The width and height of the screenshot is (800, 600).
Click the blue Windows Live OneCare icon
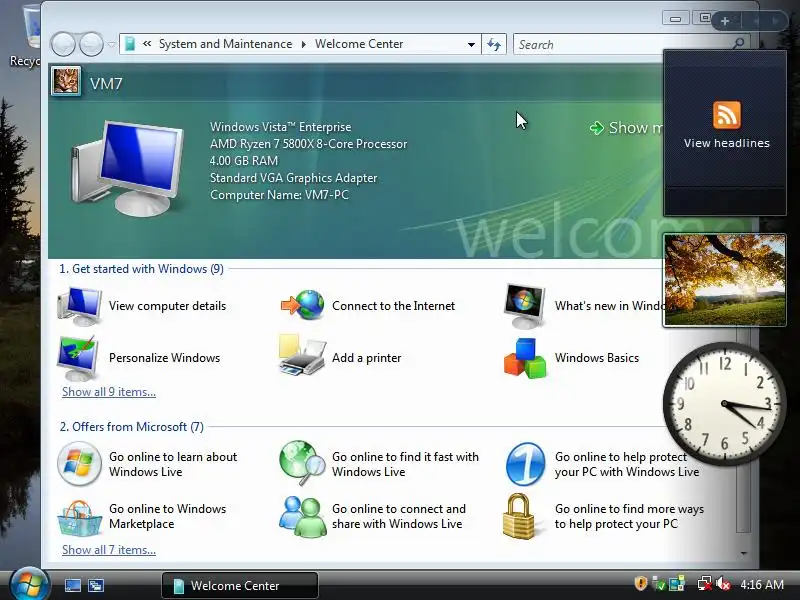tap(526, 464)
